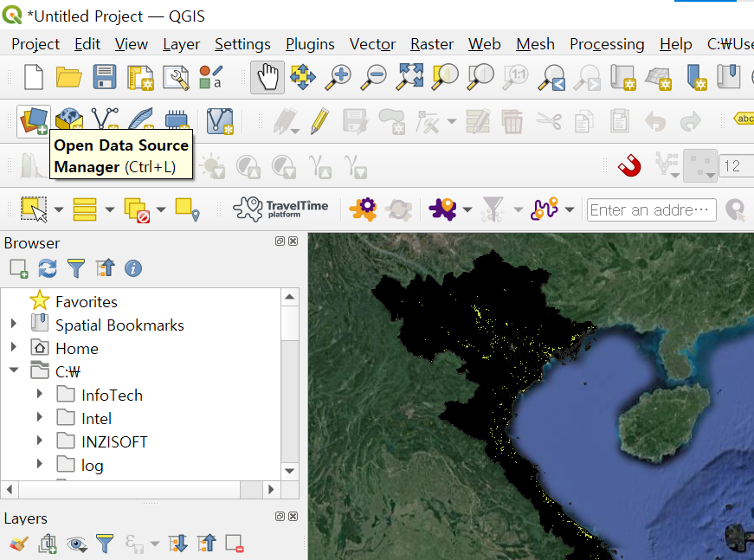This screenshot has height=560, width=754.
Task: Collapse the C:₩ drive node
Action: point(14,370)
